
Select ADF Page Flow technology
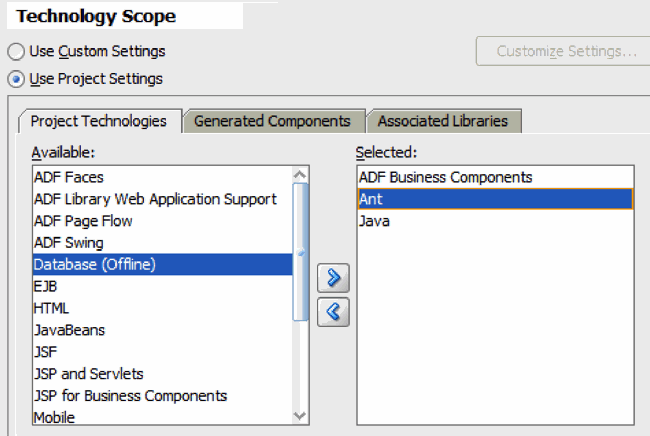(83, 221)
